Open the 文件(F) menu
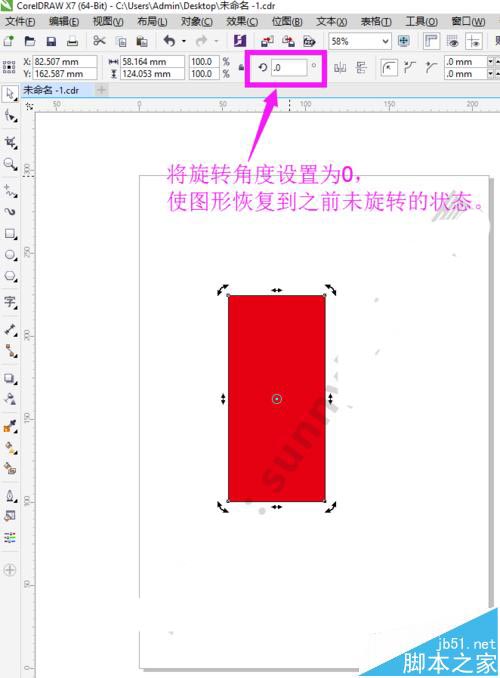This screenshot has height=678, width=500. click(x=20, y=21)
